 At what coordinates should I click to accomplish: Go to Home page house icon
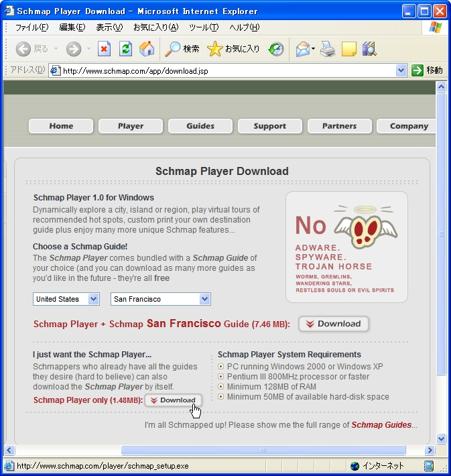(x=147, y=48)
